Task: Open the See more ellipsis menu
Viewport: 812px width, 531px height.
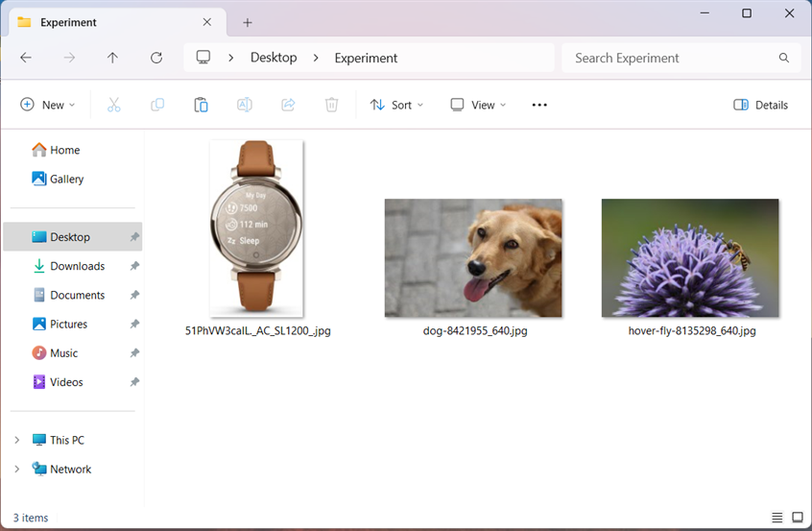Action: coord(539,105)
